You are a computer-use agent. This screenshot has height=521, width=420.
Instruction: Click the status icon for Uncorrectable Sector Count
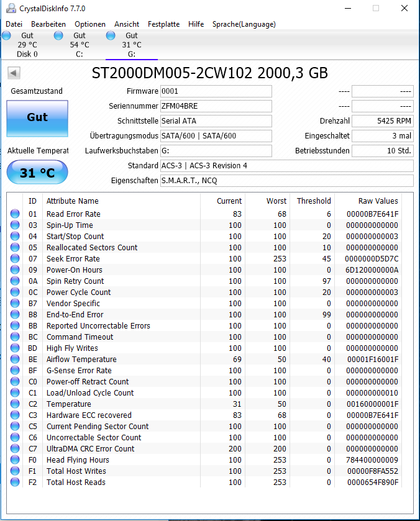tap(15, 437)
